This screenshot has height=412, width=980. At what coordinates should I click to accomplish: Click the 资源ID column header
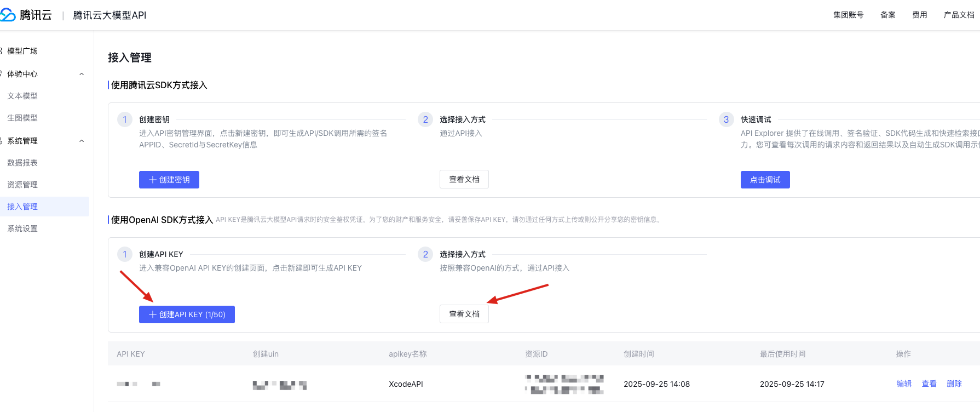click(x=537, y=354)
